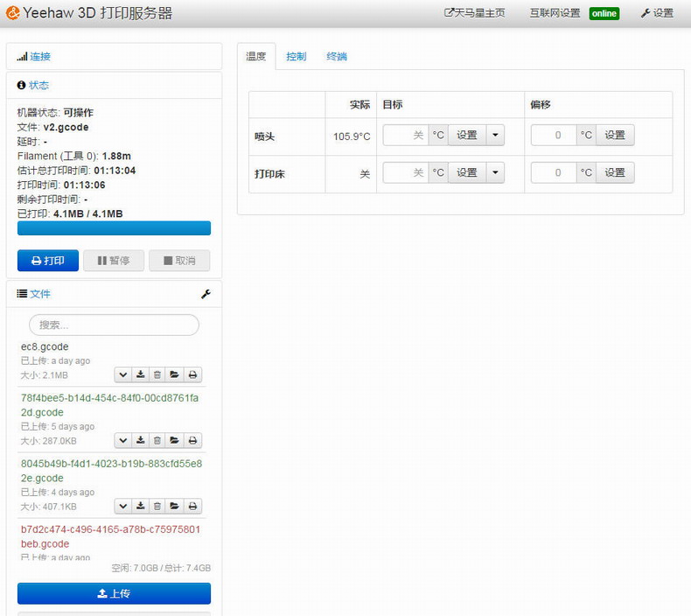Delete the ec8.gcode file with trash icon
Image resolution: width=691 pixels, height=616 pixels.
157,374
